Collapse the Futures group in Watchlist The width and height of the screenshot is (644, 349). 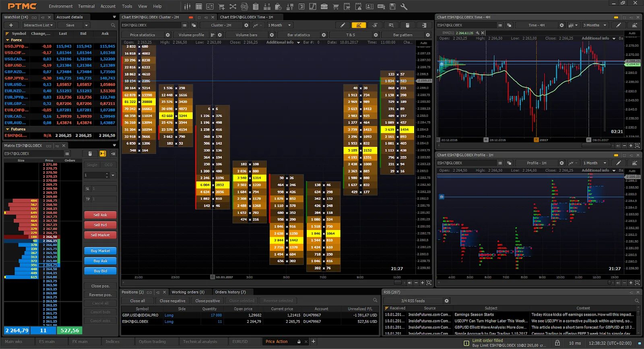pos(8,129)
